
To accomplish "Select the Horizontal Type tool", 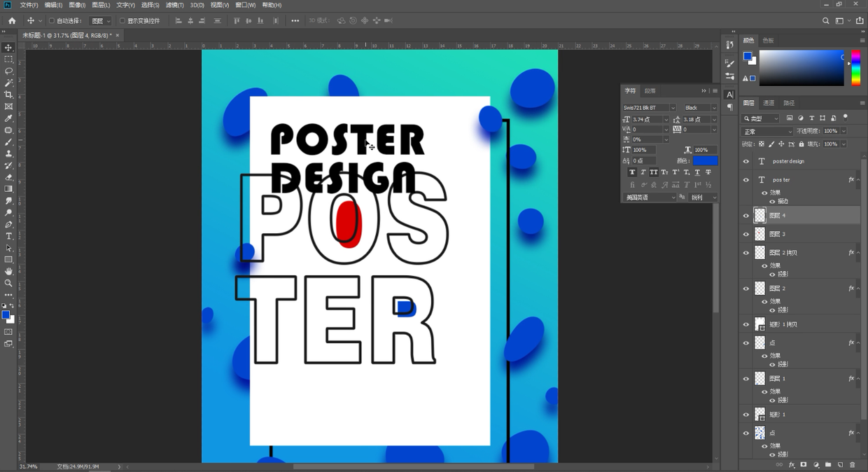I will click(x=8, y=237).
